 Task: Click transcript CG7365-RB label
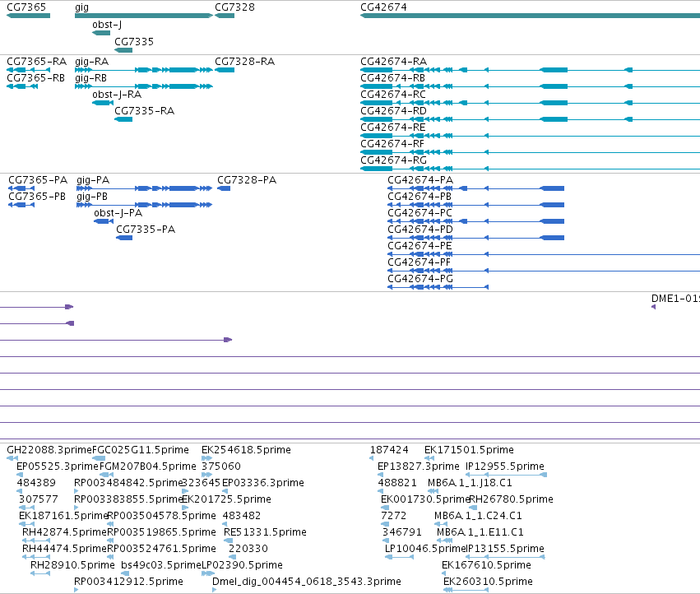[35, 78]
